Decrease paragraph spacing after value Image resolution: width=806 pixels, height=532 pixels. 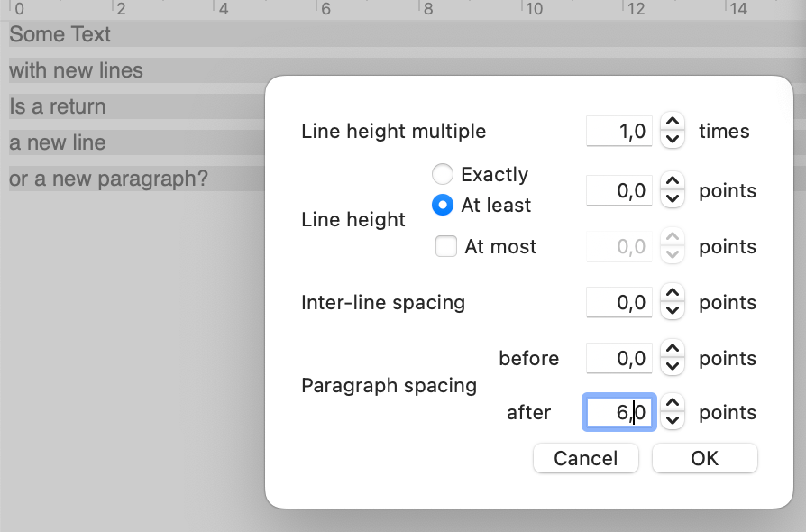673,421
